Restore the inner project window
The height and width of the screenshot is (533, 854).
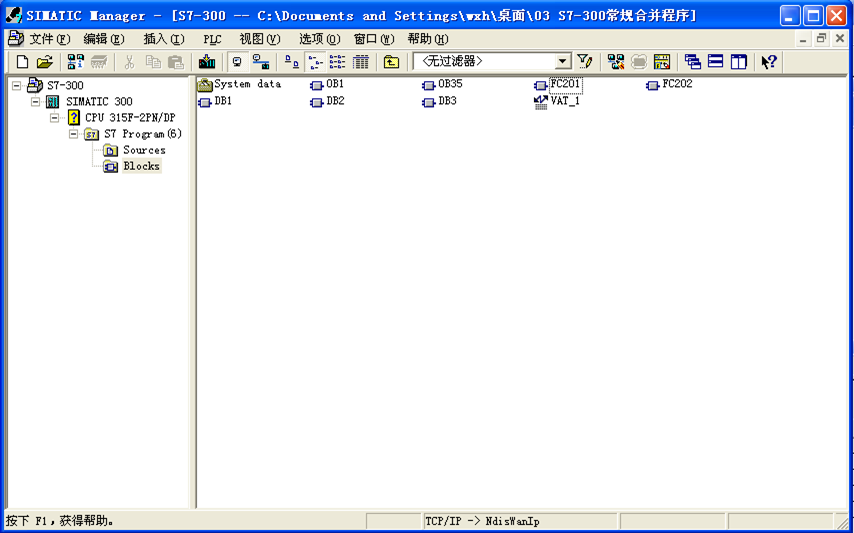pos(821,39)
